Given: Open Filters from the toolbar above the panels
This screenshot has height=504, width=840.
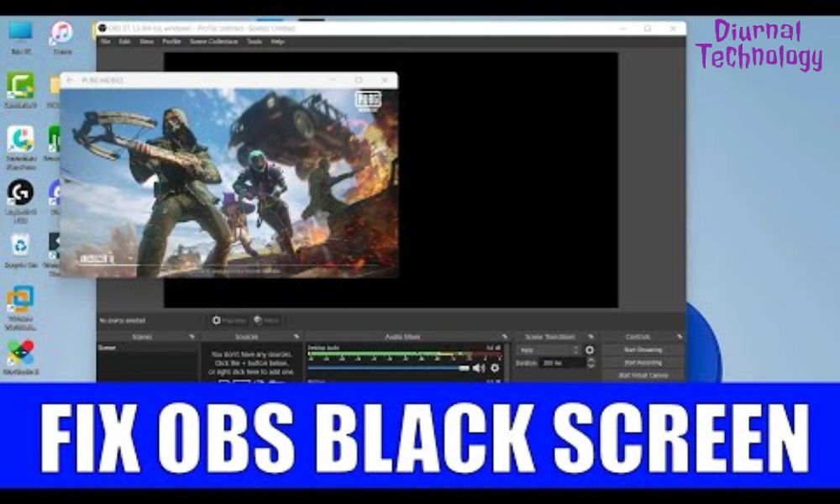Looking at the screenshot, I should [265, 319].
